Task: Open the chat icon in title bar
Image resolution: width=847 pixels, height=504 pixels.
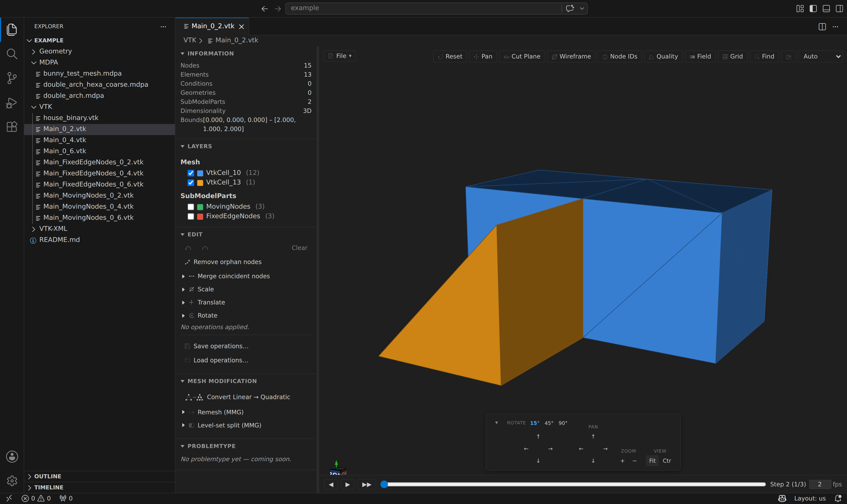Action: [570, 8]
